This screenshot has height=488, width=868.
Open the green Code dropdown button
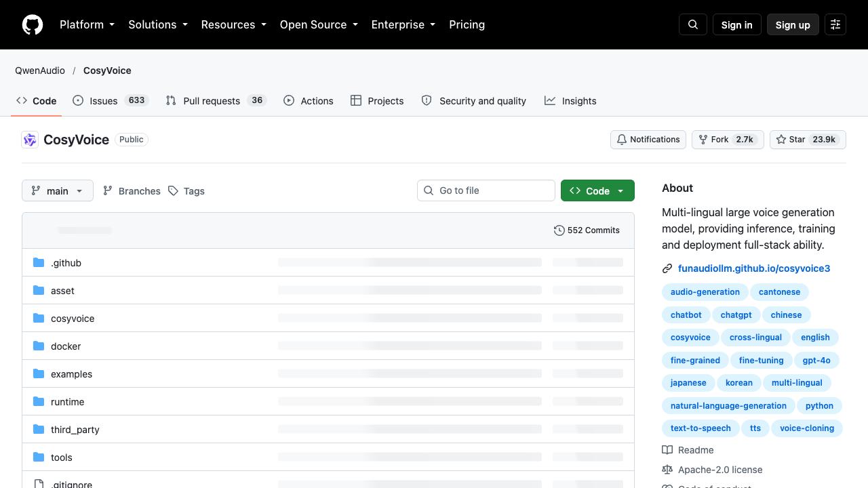597,191
